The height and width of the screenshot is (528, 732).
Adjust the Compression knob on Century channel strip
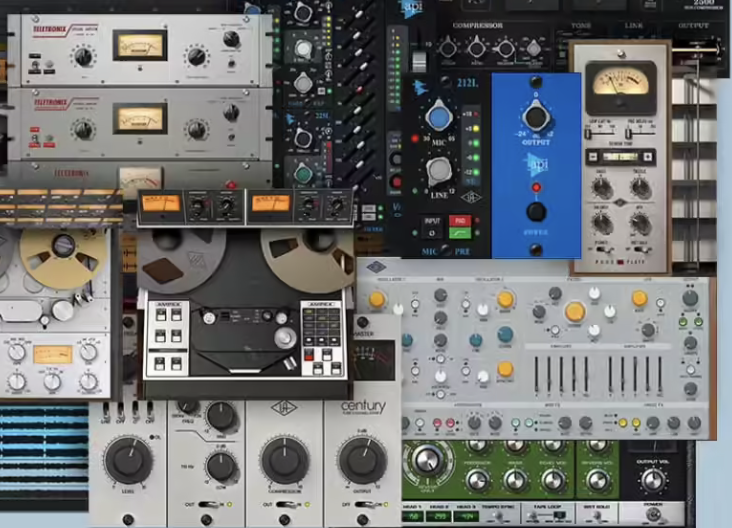(x=285, y=461)
